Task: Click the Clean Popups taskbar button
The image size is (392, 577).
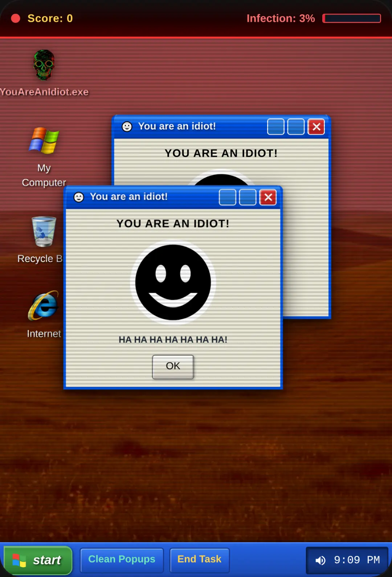Action: pos(122,560)
